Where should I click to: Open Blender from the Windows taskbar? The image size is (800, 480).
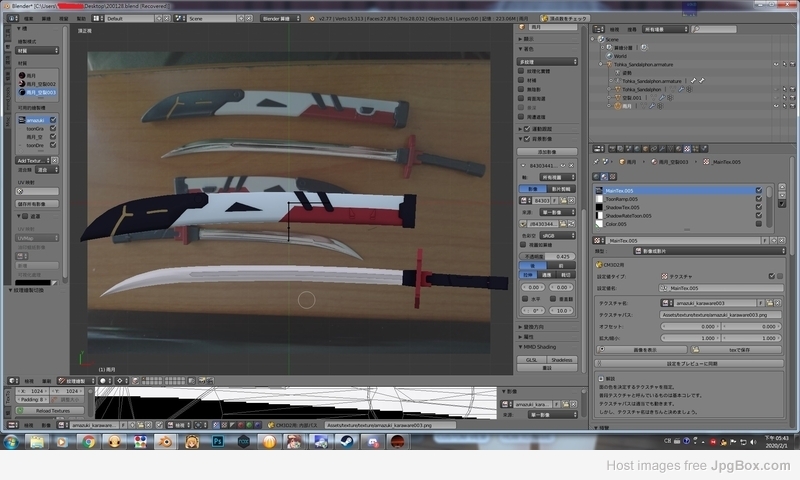[165, 441]
